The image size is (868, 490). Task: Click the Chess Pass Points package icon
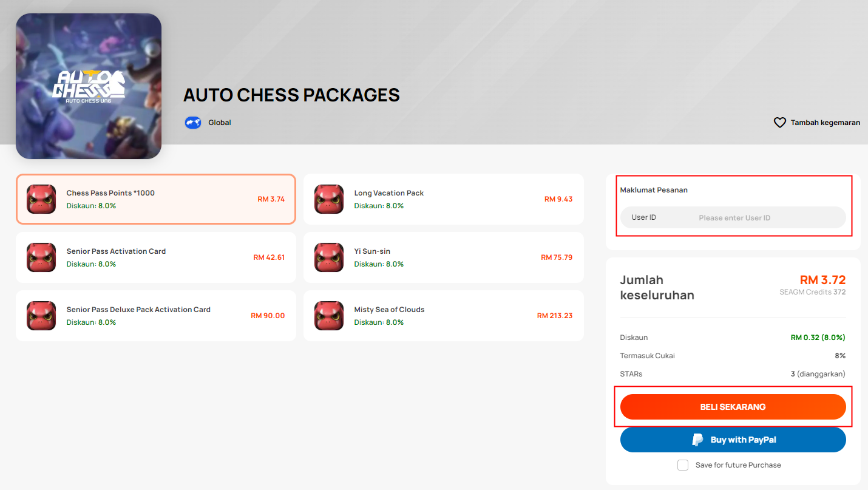coord(41,199)
